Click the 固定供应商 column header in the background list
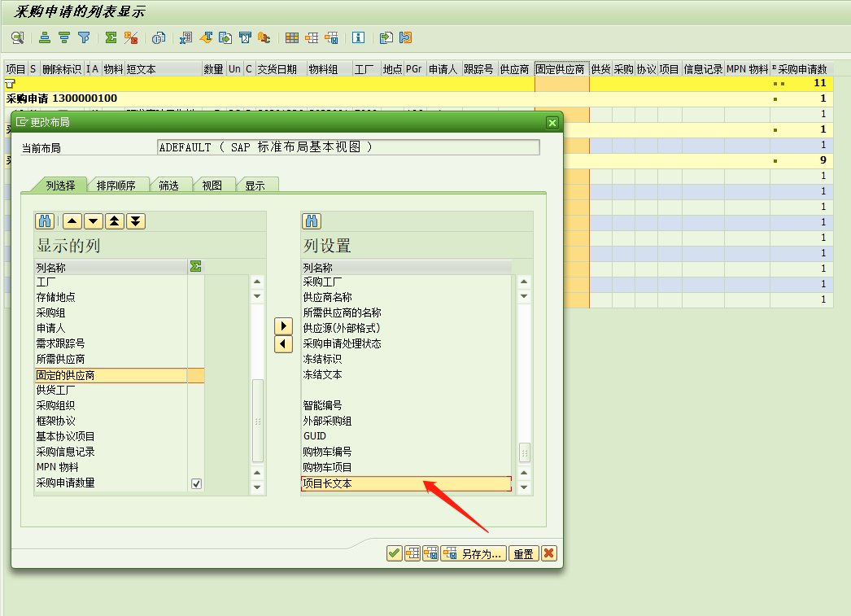This screenshot has height=616, width=851. point(561,69)
